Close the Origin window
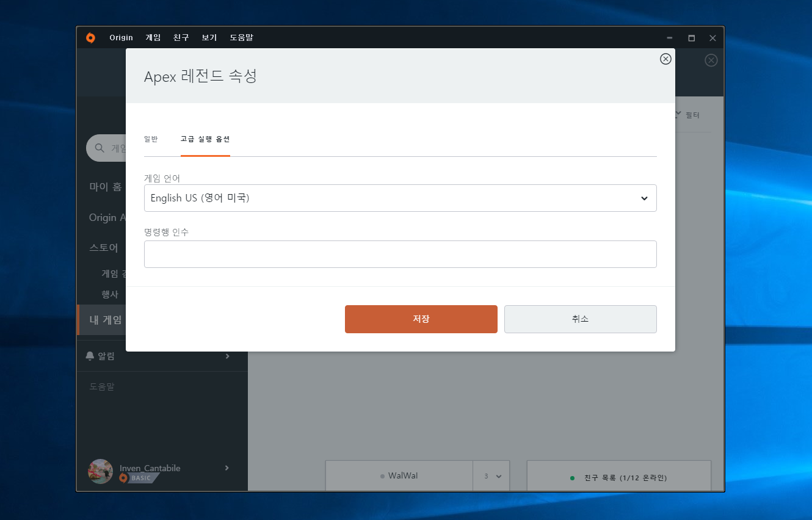This screenshot has width=812, height=520. click(712, 38)
